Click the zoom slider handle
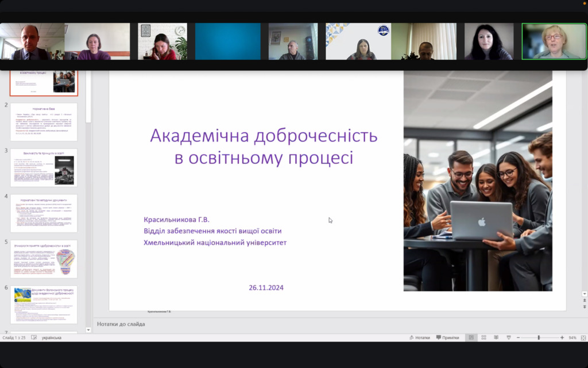The height and width of the screenshot is (368, 588). (x=539, y=338)
